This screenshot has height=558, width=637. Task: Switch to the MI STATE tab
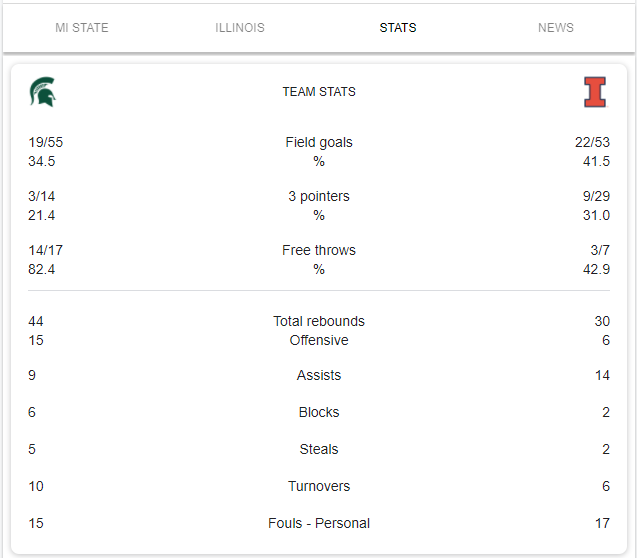pyautogui.click(x=82, y=28)
